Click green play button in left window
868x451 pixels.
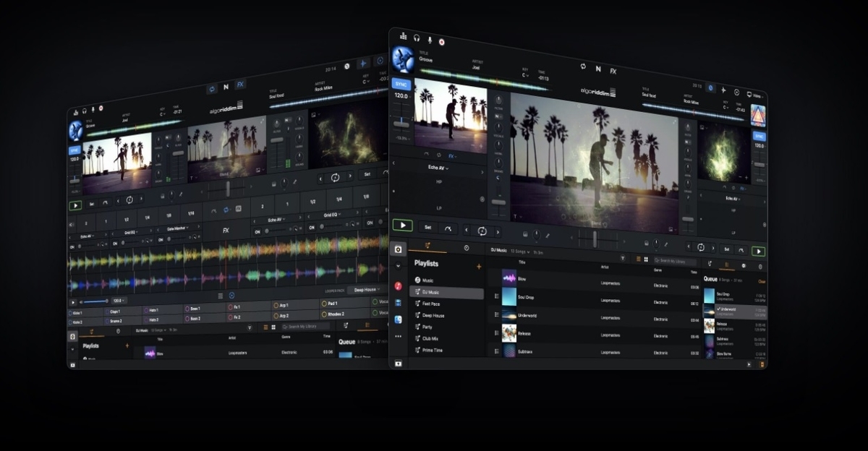pyautogui.click(x=76, y=205)
